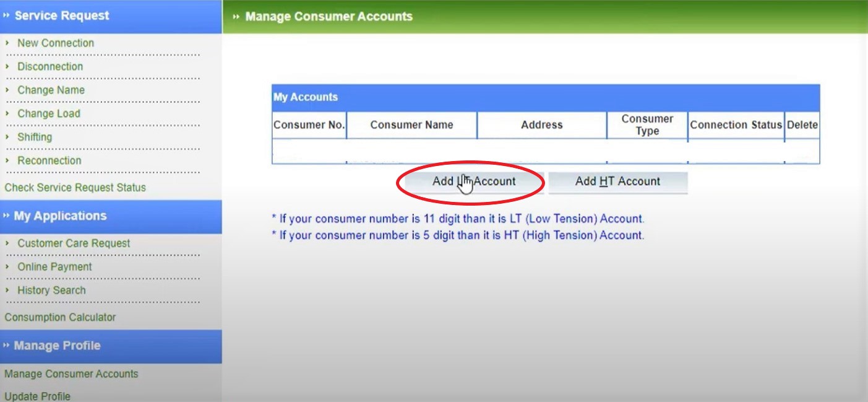
Task: Open History Search
Action: tap(51, 291)
